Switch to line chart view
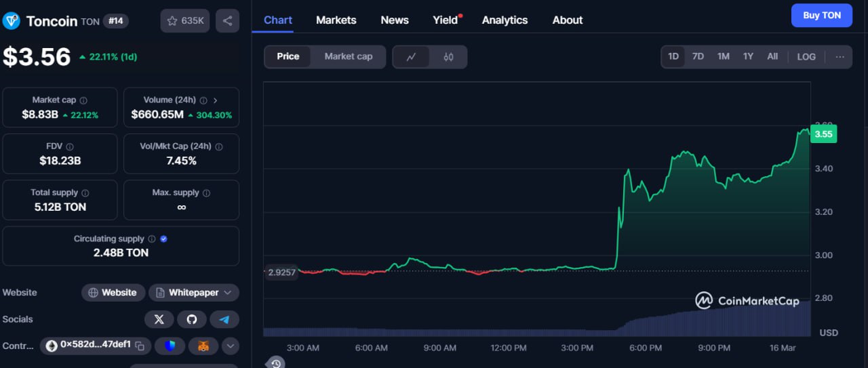 point(412,57)
